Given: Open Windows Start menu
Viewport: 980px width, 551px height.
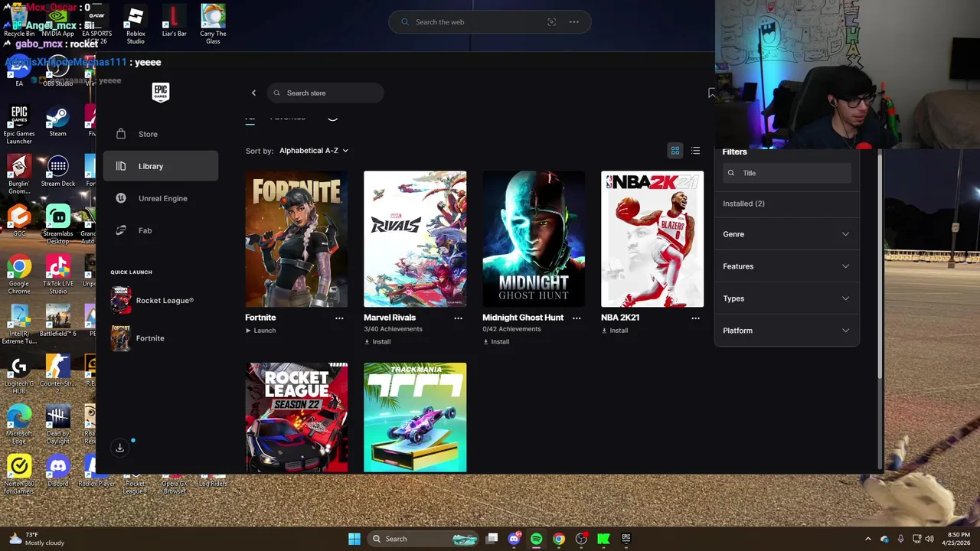Looking at the screenshot, I should (354, 539).
